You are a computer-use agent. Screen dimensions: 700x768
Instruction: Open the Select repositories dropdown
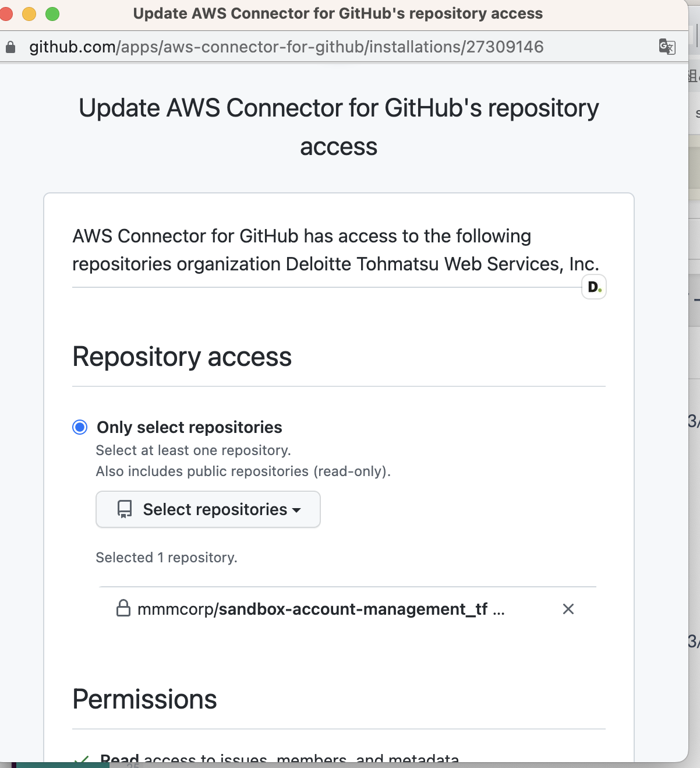(208, 509)
